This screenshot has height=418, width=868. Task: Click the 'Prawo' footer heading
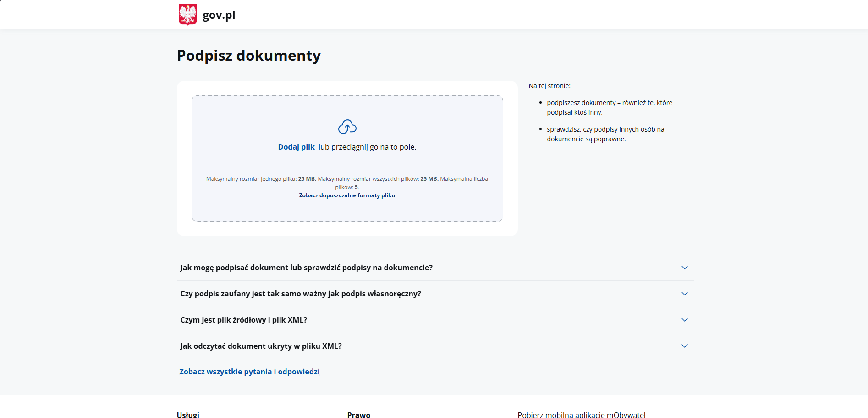[x=358, y=414]
